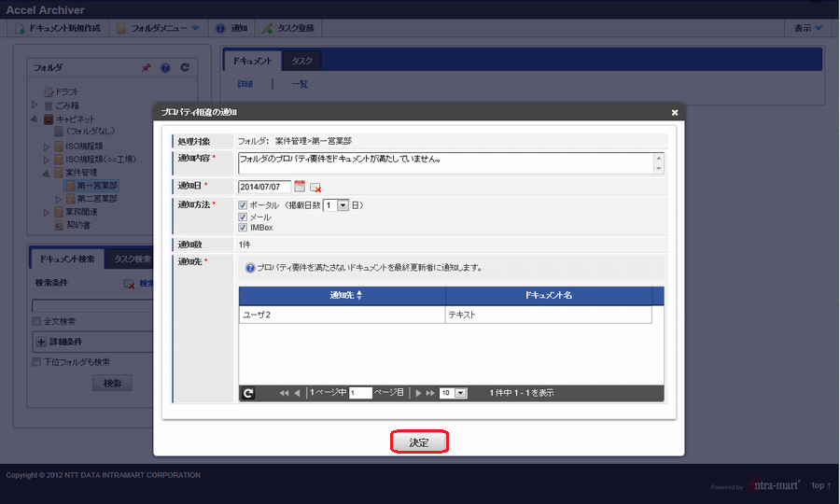Image resolution: width=840 pixels, height=504 pixels.
Task: Click the blue help icon beside notification message
Action: click(249, 267)
